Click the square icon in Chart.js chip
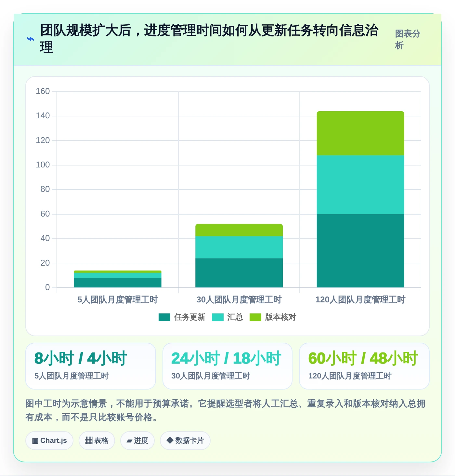The image size is (455, 476). pyautogui.click(x=35, y=441)
